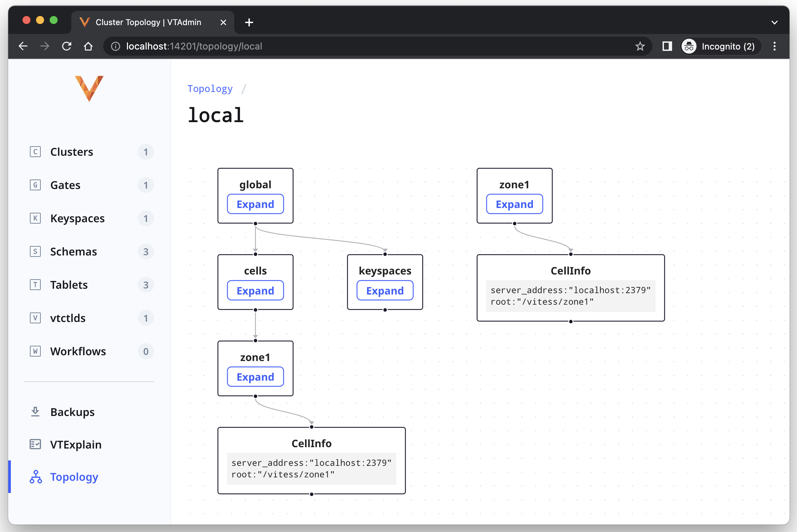Open the Workflows sidebar item

[x=78, y=351]
